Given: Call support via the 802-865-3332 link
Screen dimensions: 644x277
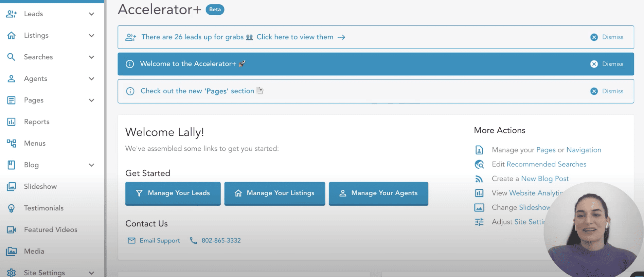Looking at the screenshot, I should point(221,241).
